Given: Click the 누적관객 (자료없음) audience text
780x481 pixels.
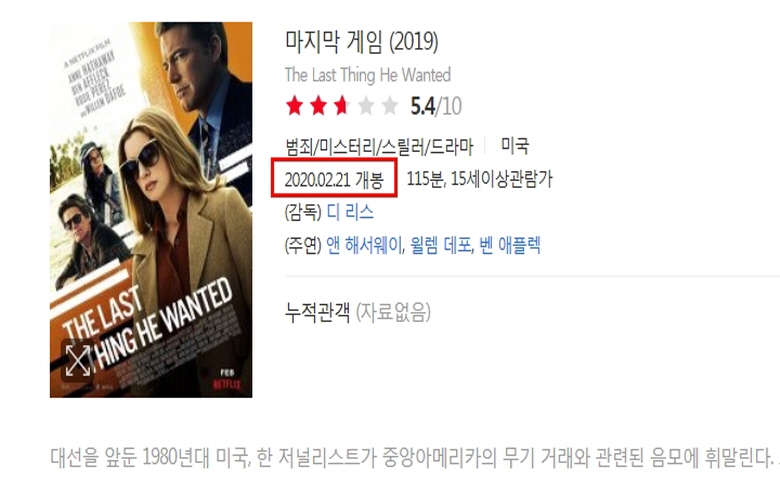Looking at the screenshot, I should pos(358,312).
